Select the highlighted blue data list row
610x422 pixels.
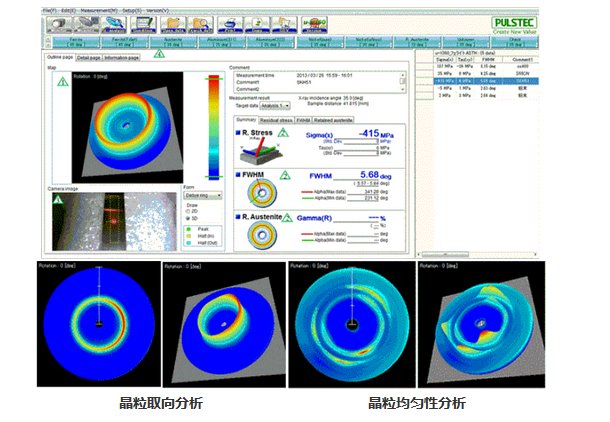pyautogui.click(x=486, y=81)
